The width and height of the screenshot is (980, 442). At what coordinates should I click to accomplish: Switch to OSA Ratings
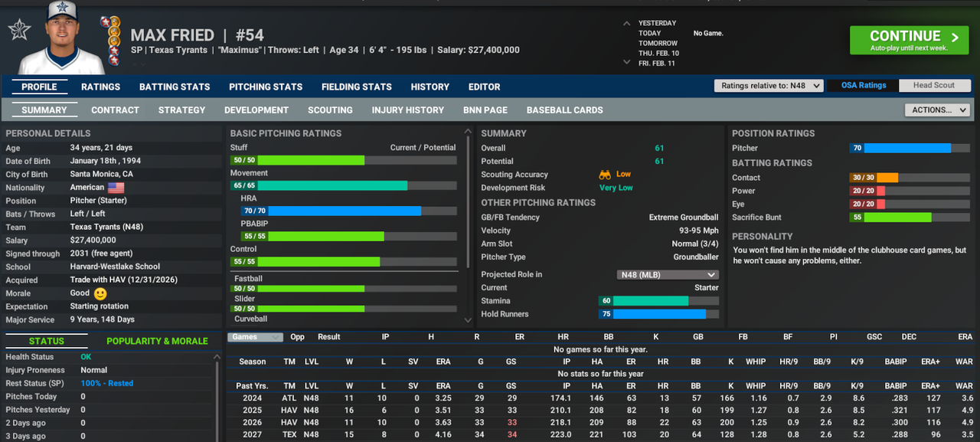(863, 85)
